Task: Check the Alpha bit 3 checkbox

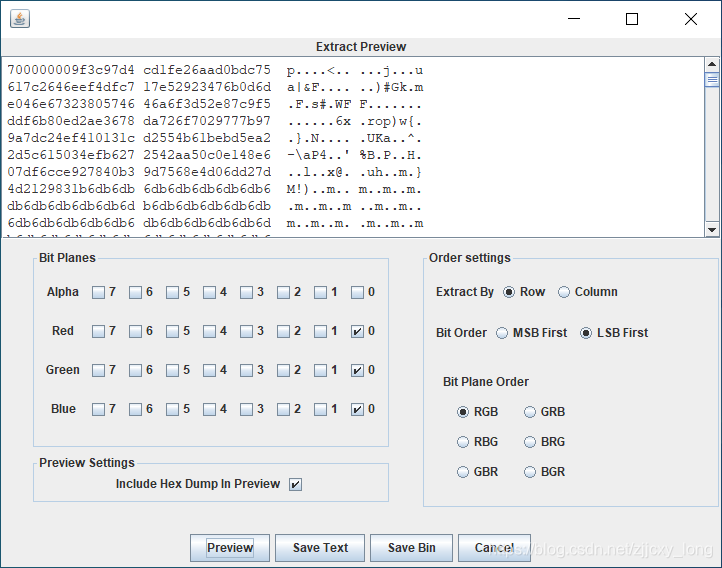Action: (x=246, y=292)
